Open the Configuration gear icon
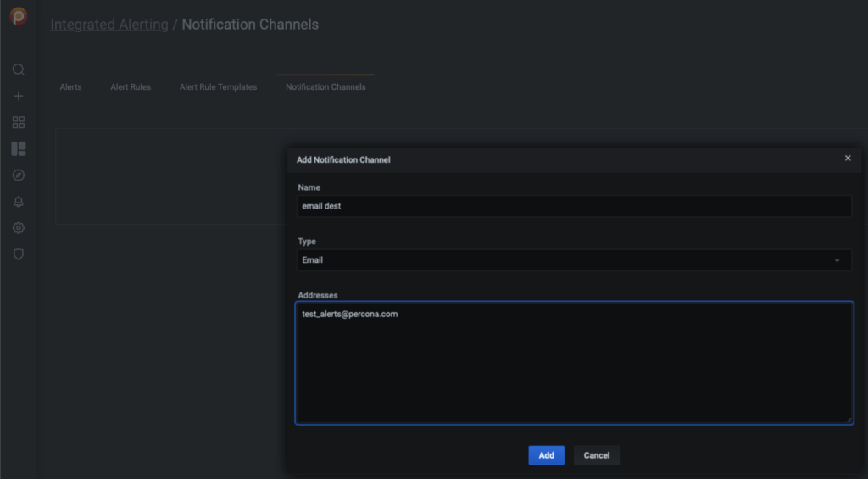 [19, 228]
